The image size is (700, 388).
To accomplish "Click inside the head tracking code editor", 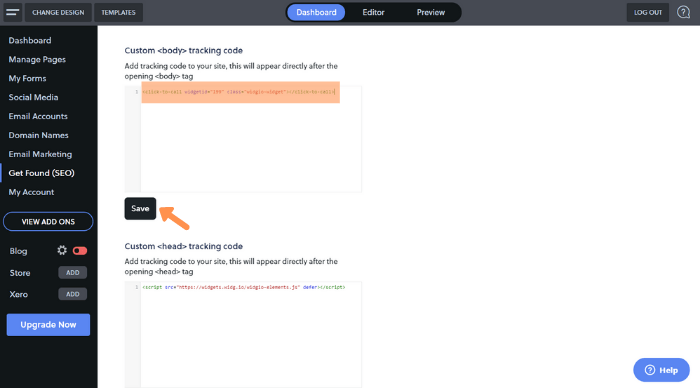I will (x=243, y=334).
